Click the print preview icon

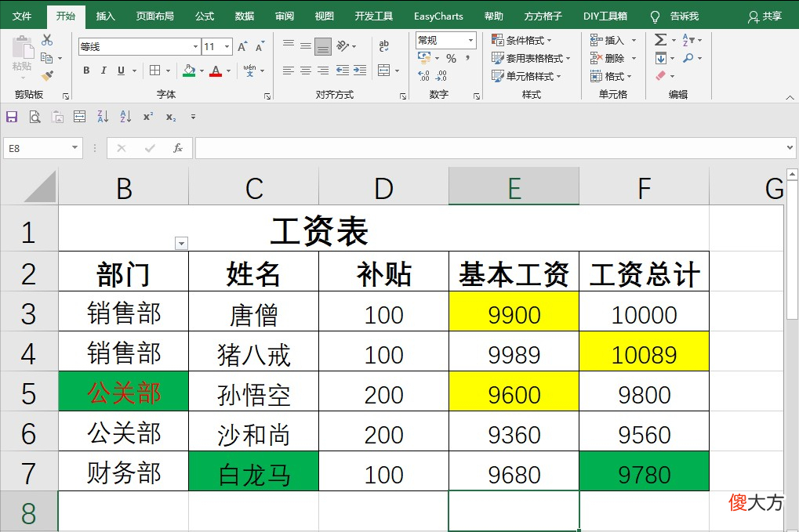click(x=35, y=117)
